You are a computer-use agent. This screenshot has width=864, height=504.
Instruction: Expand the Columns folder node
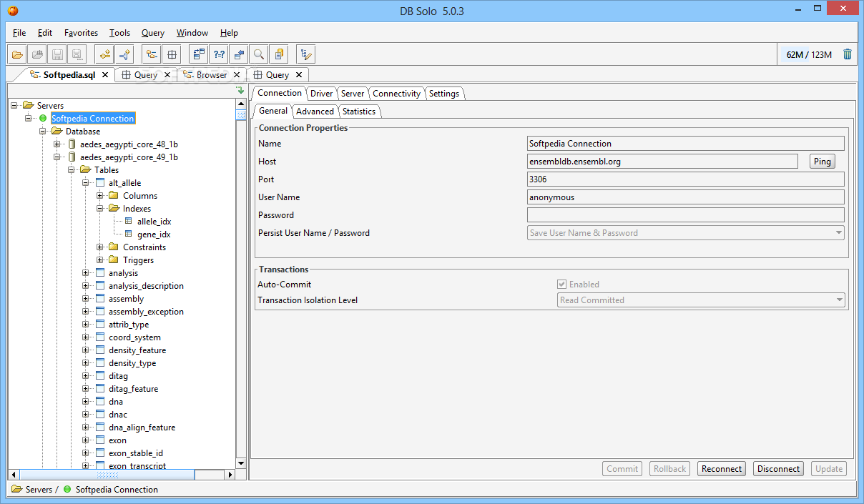100,196
